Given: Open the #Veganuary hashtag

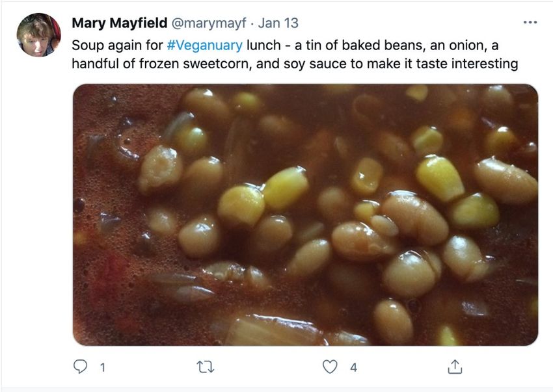Looking at the screenshot, I should 204,46.
